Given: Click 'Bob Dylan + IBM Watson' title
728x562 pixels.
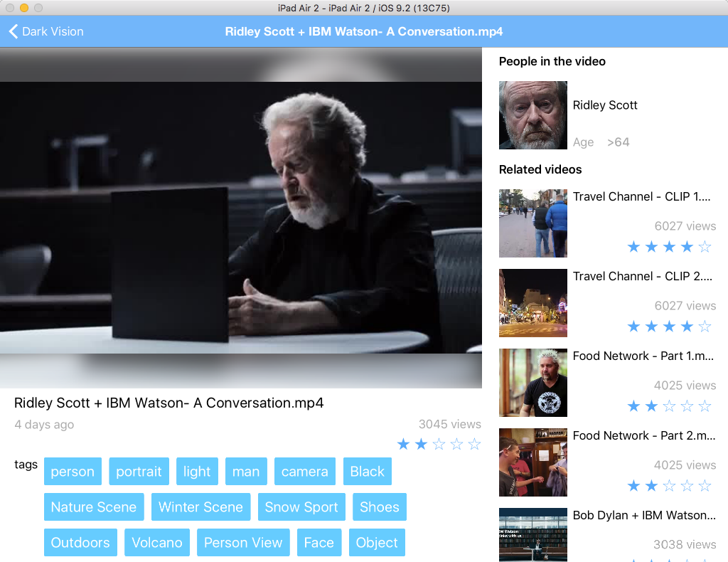Looking at the screenshot, I should 644,515.
